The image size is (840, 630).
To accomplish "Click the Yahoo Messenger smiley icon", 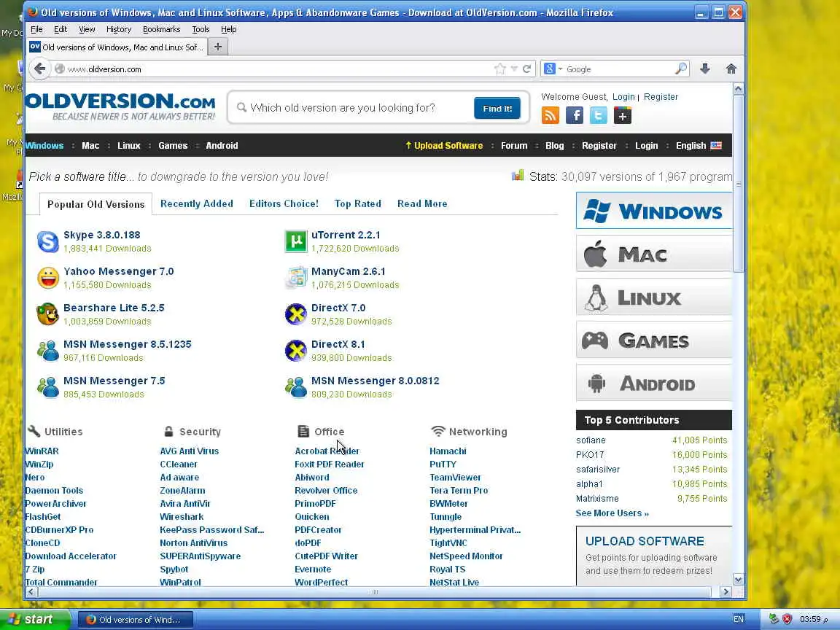I will [x=47, y=278].
